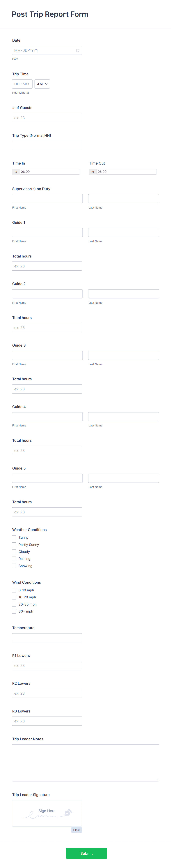Tick the Raining weather option

(14, 559)
